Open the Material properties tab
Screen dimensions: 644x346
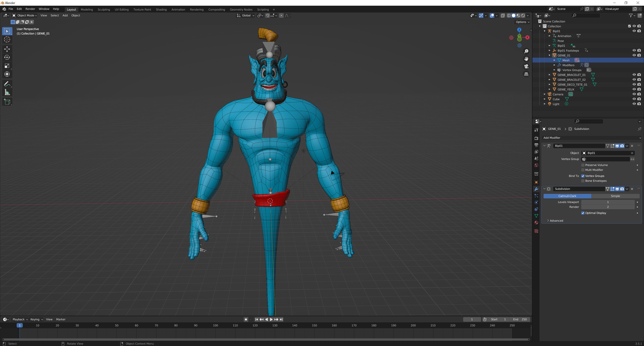click(x=536, y=223)
